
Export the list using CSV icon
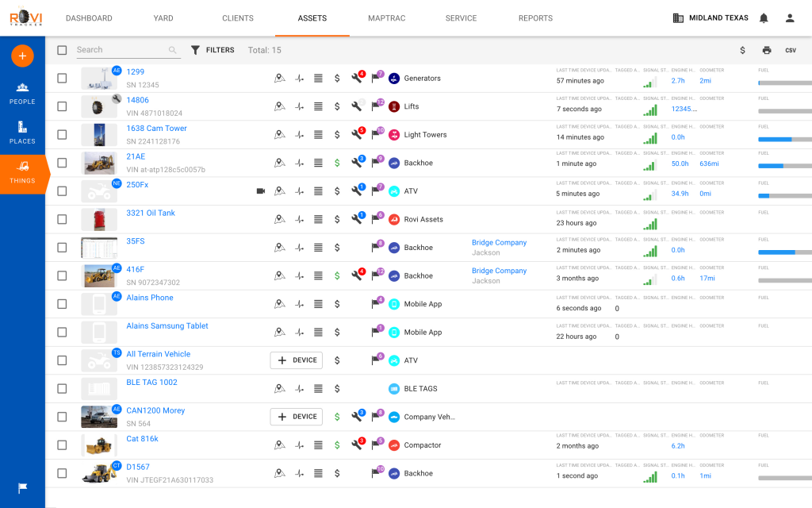[791, 50]
